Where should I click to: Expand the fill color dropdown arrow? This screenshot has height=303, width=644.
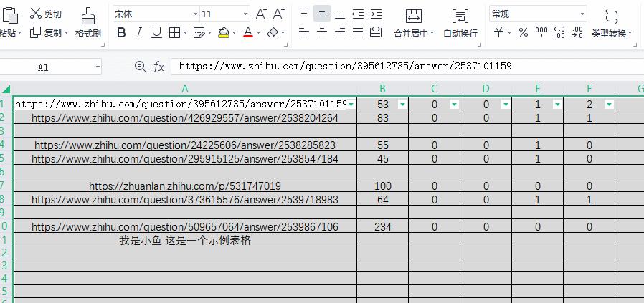click(x=234, y=33)
